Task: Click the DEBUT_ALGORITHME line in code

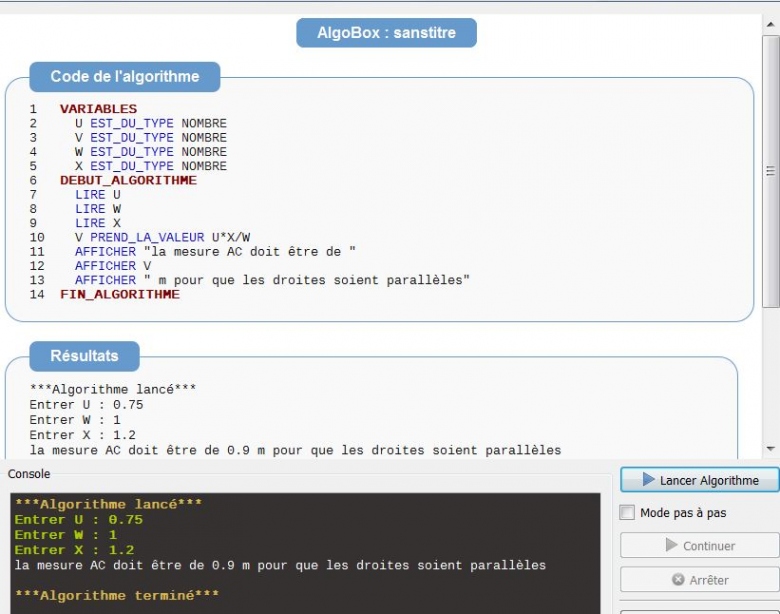Action: [x=128, y=181]
